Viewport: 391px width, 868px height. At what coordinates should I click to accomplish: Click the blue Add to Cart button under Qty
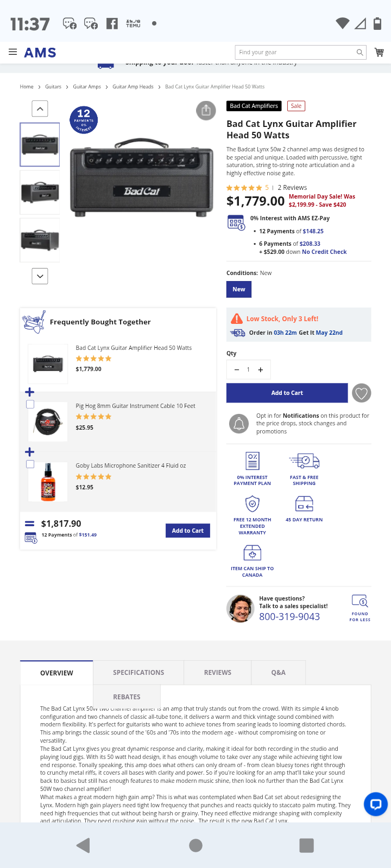(x=287, y=393)
